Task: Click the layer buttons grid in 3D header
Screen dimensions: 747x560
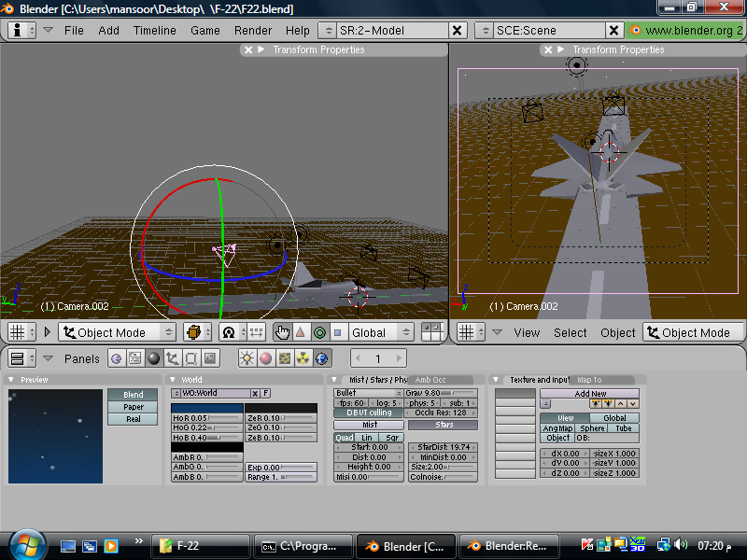Action: coord(432,332)
